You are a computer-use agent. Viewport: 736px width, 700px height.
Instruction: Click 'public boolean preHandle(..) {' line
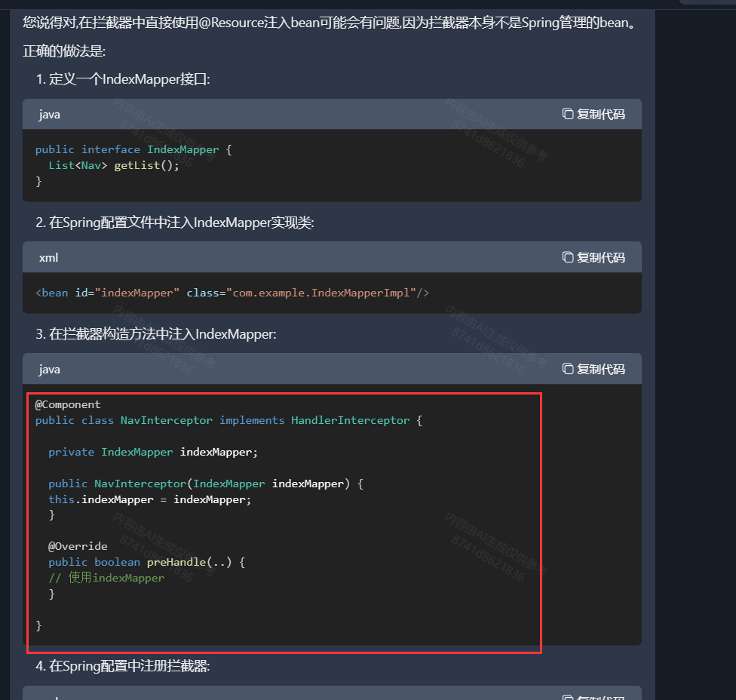pyautogui.click(x=146, y=563)
